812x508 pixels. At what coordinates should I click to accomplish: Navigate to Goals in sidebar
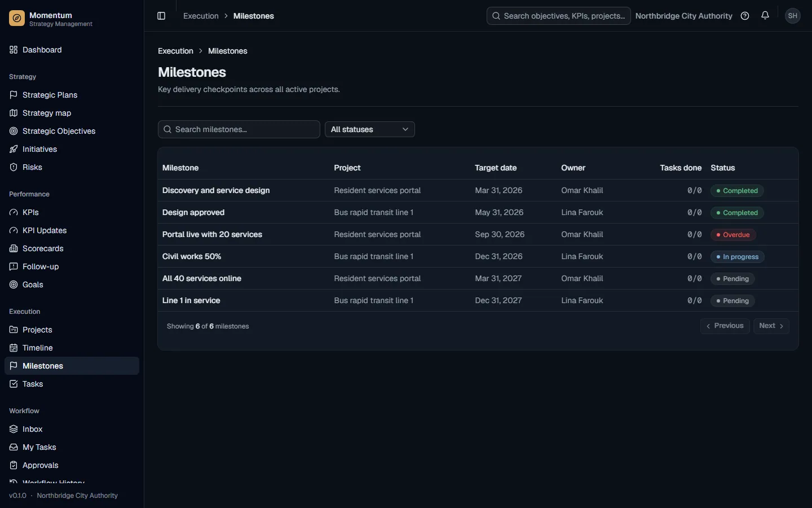coord(72,284)
